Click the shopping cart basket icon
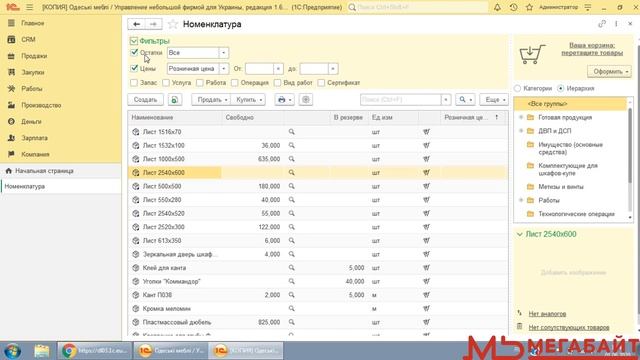Image resolution: width=640 pixels, height=360 pixels. click(x=532, y=54)
